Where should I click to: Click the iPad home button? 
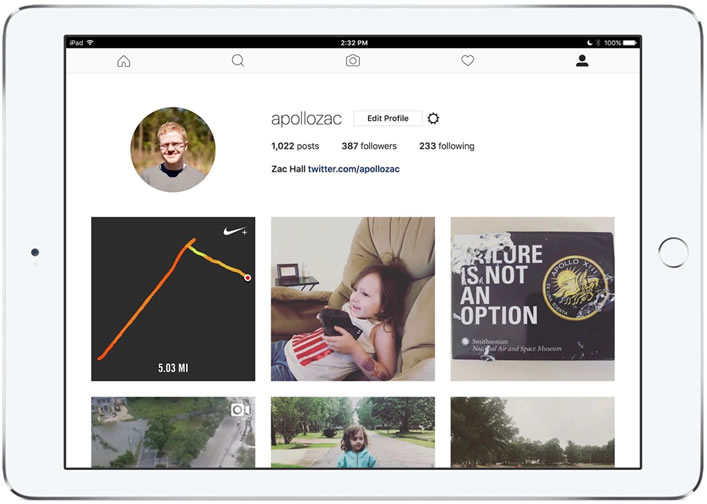[673, 252]
